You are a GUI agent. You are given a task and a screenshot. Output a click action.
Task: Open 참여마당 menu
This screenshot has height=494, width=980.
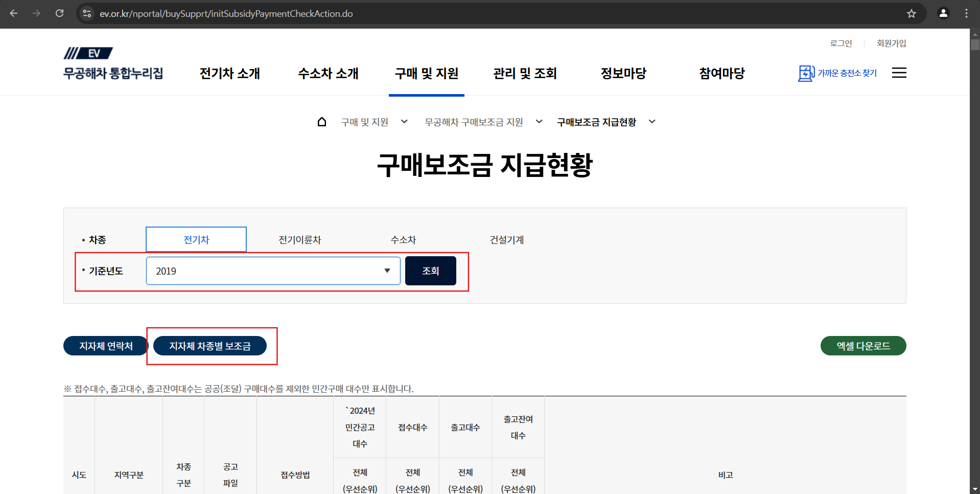[x=722, y=73]
